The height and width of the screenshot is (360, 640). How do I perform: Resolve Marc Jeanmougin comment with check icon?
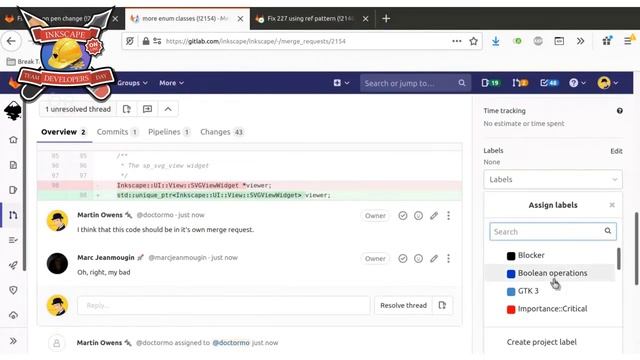[x=402, y=258]
